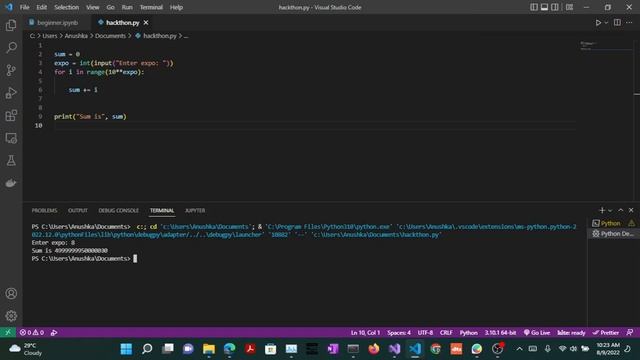Open Customize Layout icon in title bar
Viewport: 640px width, 360px height.
pyautogui.click(x=569, y=7)
